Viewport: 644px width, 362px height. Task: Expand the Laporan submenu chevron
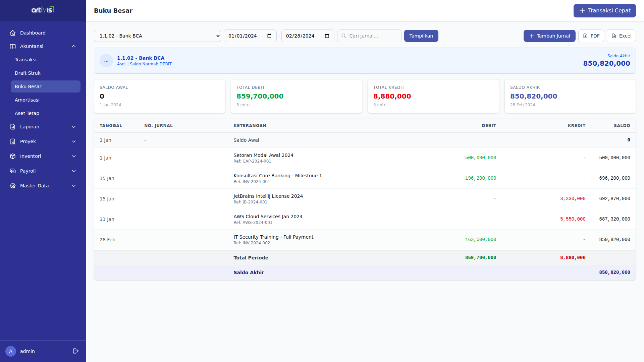(x=74, y=127)
